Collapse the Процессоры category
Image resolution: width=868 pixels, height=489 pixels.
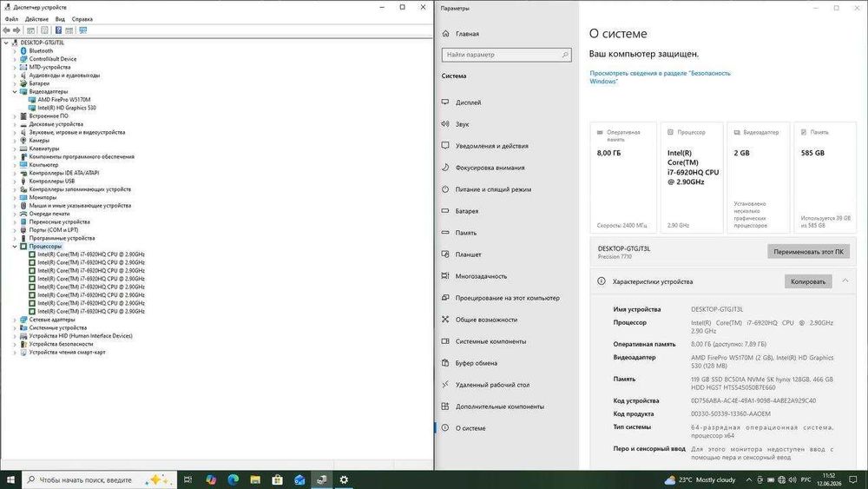(x=15, y=247)
